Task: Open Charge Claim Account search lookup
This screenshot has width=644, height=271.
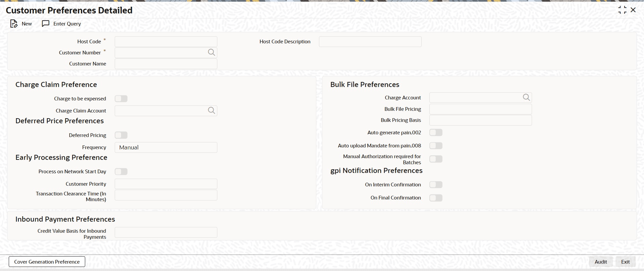Action: click(x=211, y=110)
